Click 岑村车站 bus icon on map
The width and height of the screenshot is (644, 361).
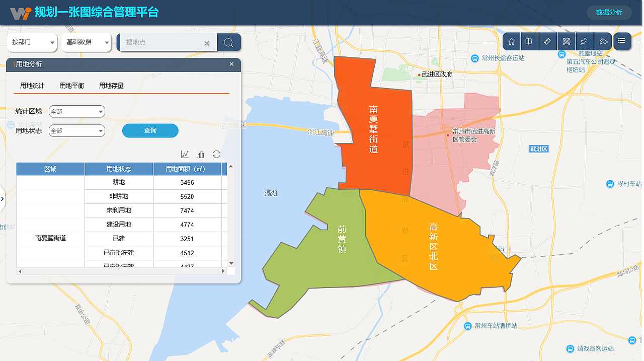pos(610,184)
